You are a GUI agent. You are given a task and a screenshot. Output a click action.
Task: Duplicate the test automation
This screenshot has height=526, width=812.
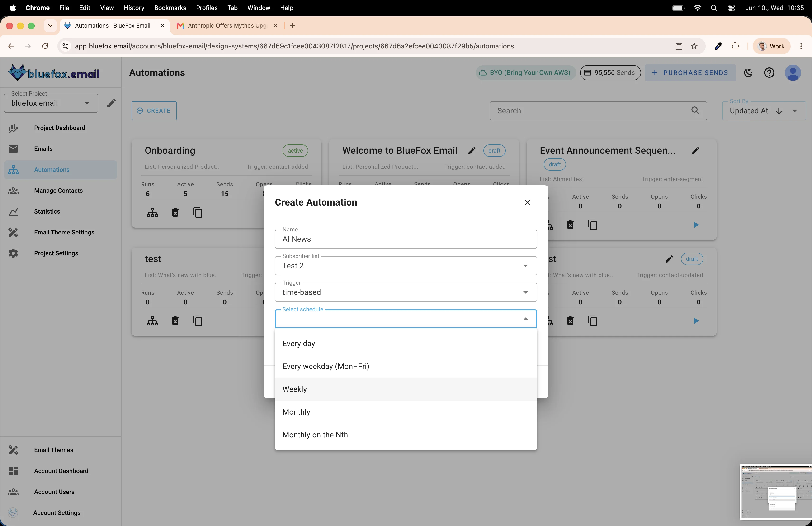pos(198,321)
